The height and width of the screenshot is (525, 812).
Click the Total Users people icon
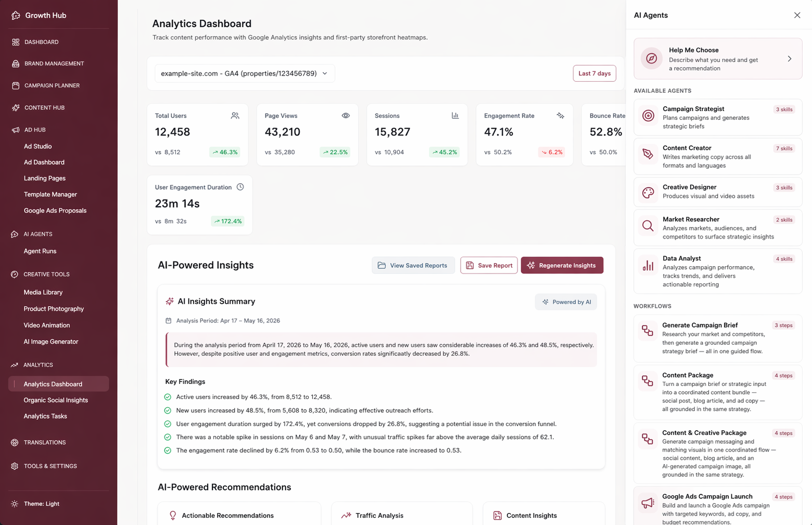[235, 116]
